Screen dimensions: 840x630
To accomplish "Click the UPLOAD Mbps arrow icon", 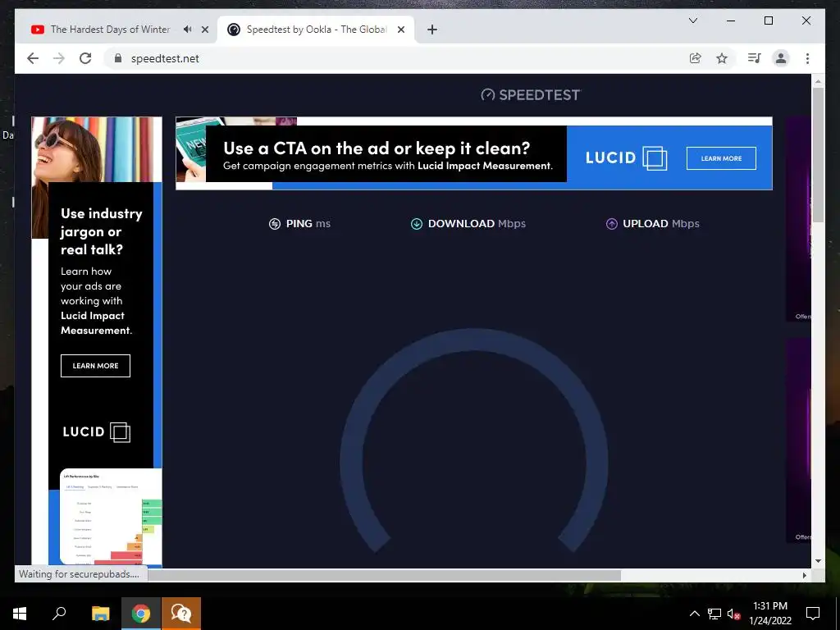I will tap(611, 224).
